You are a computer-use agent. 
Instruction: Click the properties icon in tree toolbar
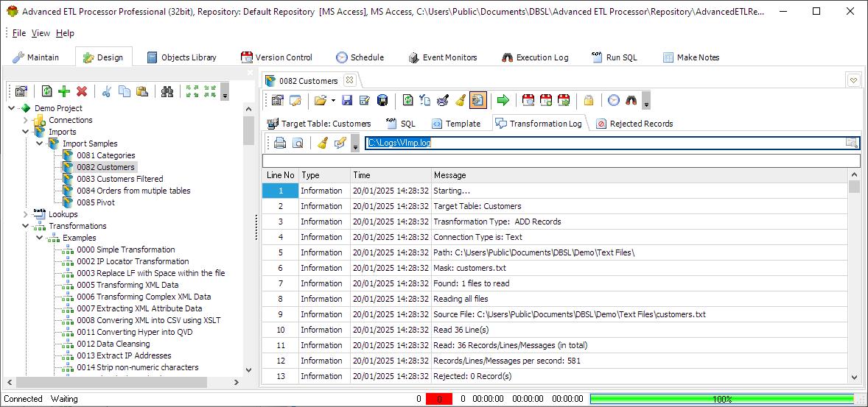21,92
